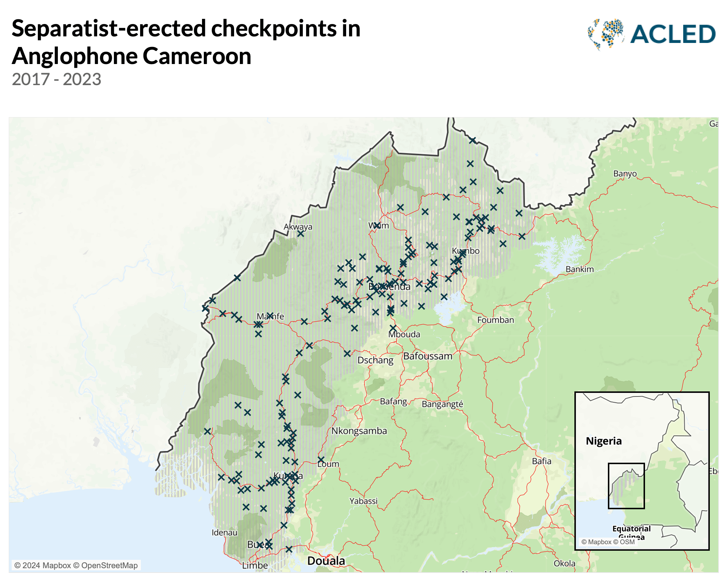Screen dimensions: 728x582
Task: Click the Equatorial Guinea inset label
Action: click(x=632, y=533)
